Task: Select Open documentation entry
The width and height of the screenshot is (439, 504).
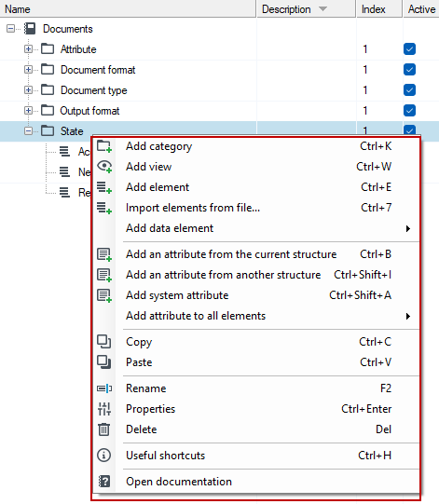Action: pos(256,482)
